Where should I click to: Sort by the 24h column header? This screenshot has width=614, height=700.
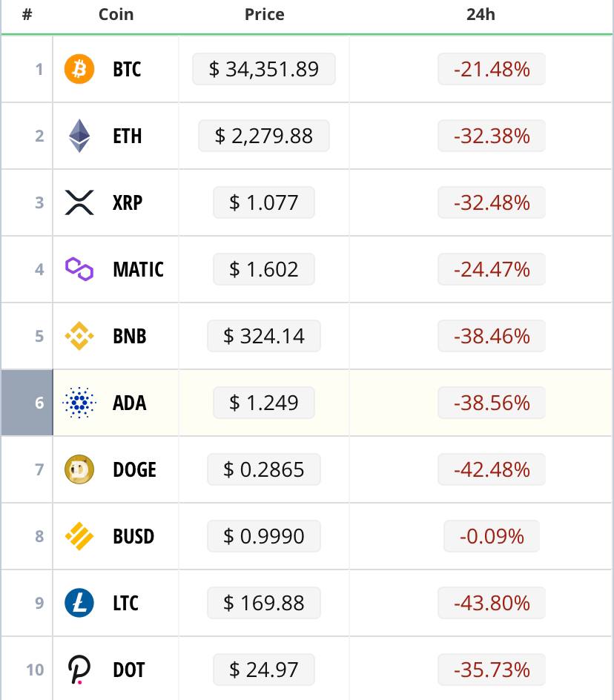click(481, 14)
